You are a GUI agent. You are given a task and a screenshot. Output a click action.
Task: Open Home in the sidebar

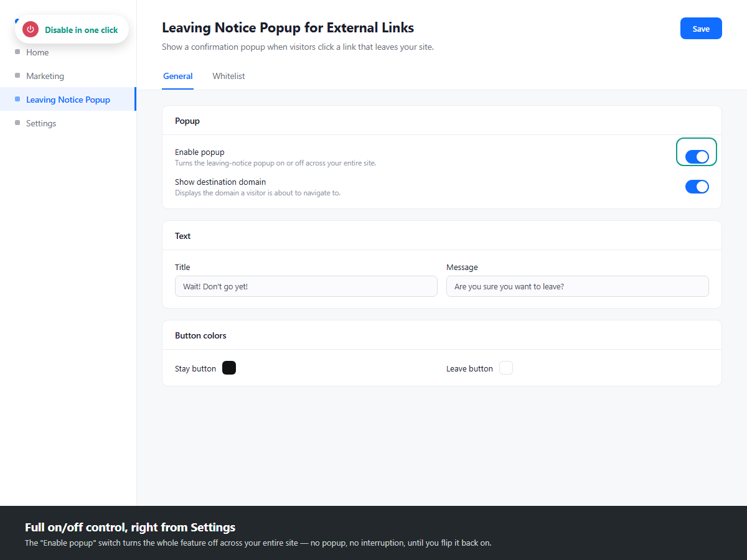coord(68,52)
